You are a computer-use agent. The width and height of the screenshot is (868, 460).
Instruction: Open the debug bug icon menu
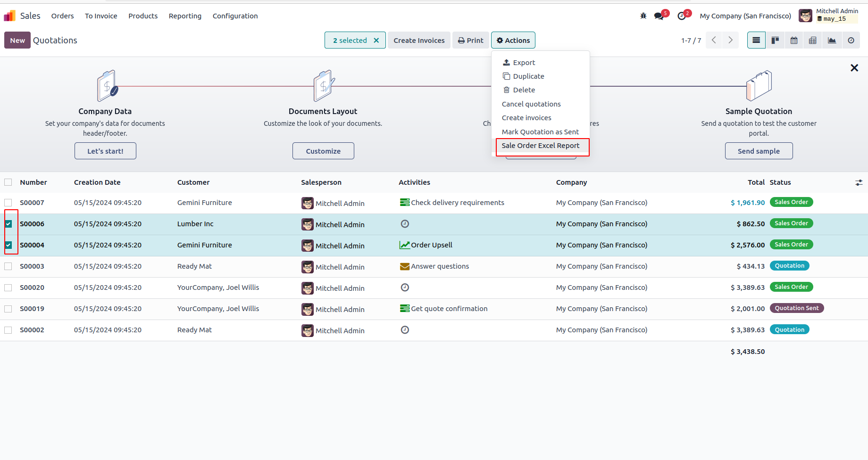(x=643, y=16)
